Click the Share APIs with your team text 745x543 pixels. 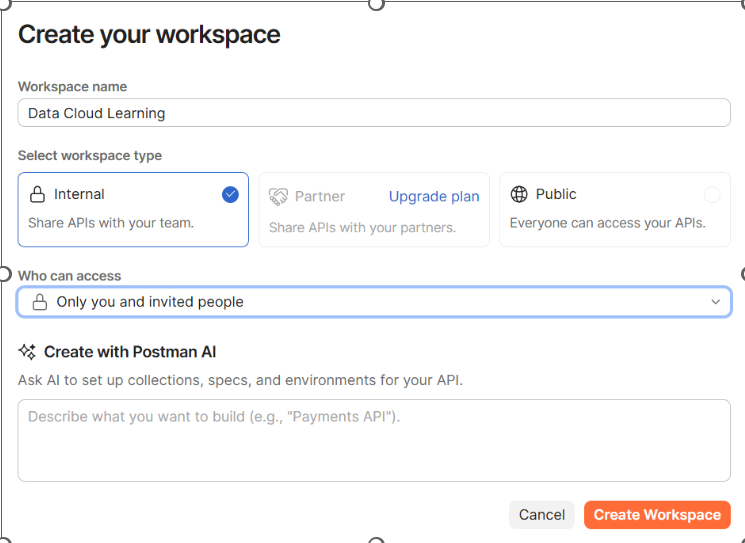tap(111, 223)
